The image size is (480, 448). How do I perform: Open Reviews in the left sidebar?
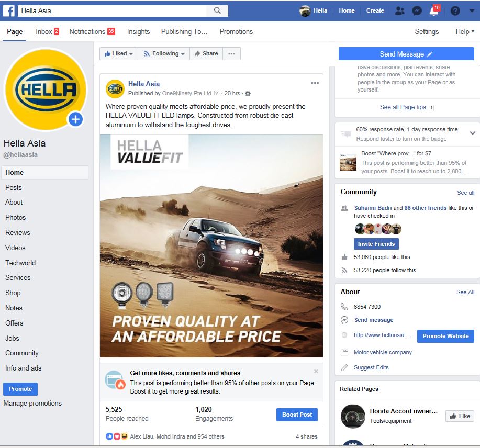pos(18,232)
